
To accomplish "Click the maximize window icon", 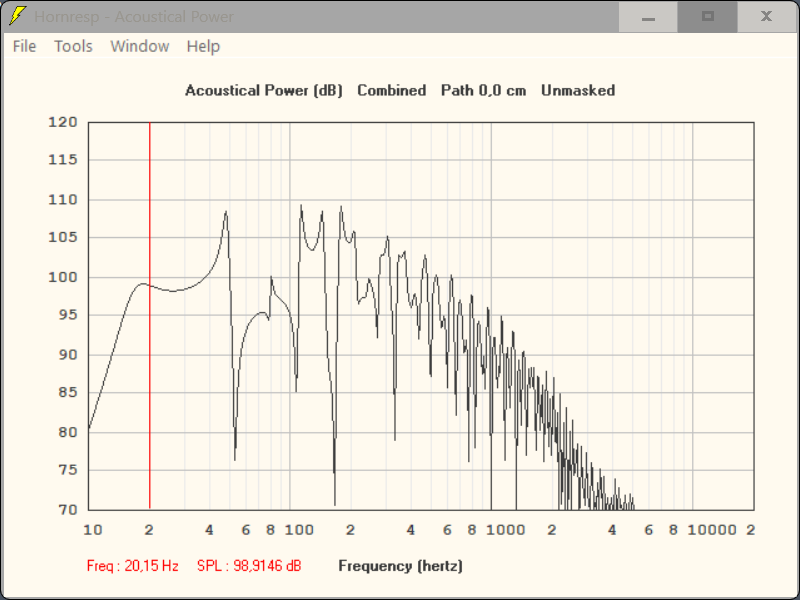I will coord(707,17).
